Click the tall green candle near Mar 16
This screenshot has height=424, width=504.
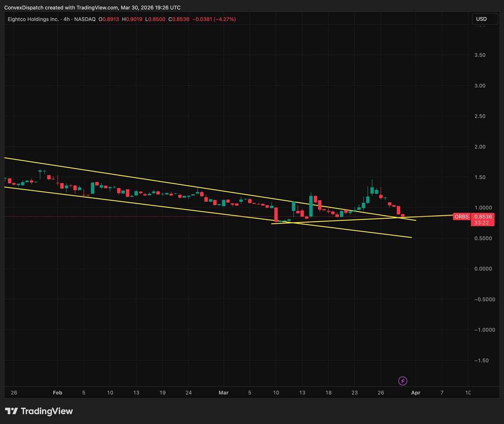click(311, 205)
